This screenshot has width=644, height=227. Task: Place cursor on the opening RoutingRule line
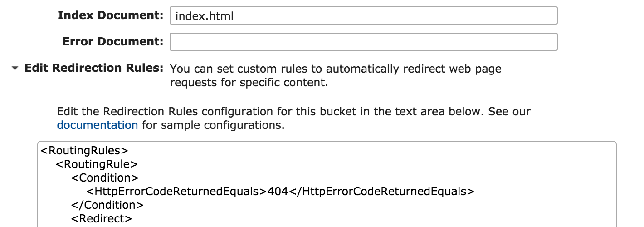[x=97, y=164]
